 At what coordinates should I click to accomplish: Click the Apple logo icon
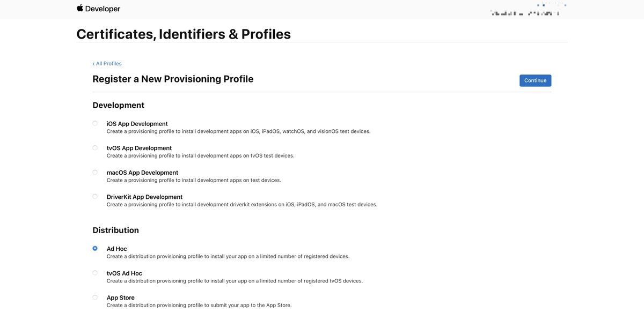click(x=80, y=8)
